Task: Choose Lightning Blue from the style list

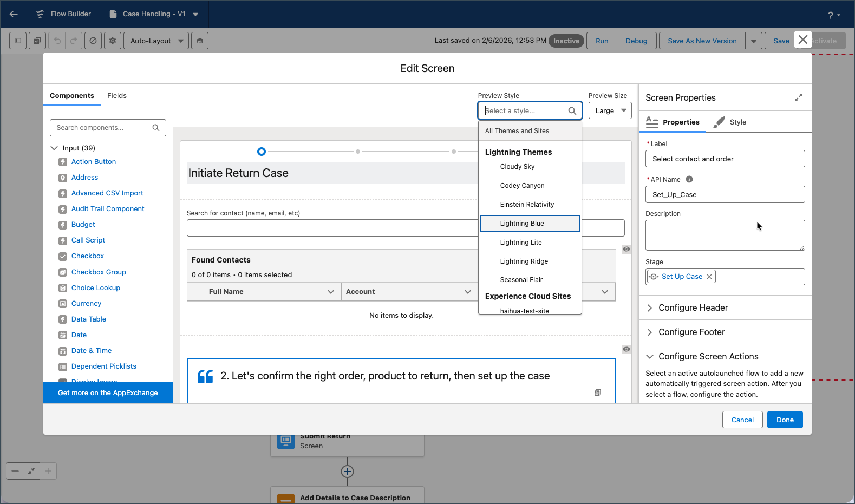Action: (522, 223)
